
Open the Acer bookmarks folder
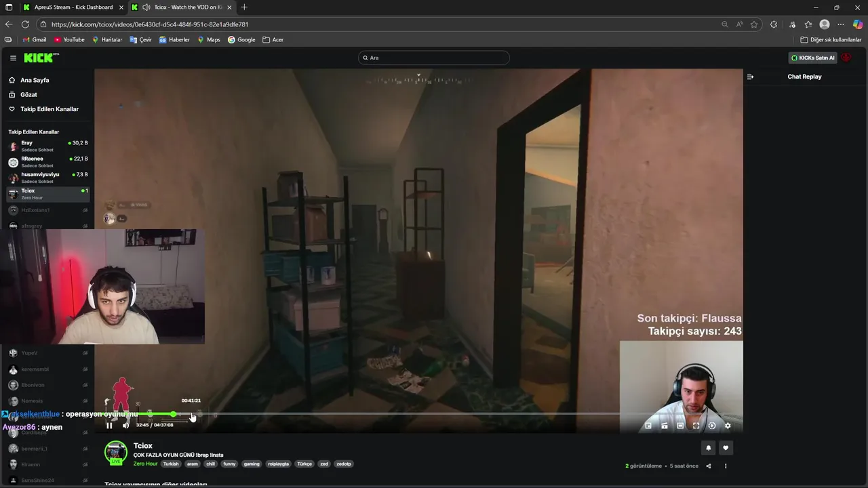click(273, 40)
